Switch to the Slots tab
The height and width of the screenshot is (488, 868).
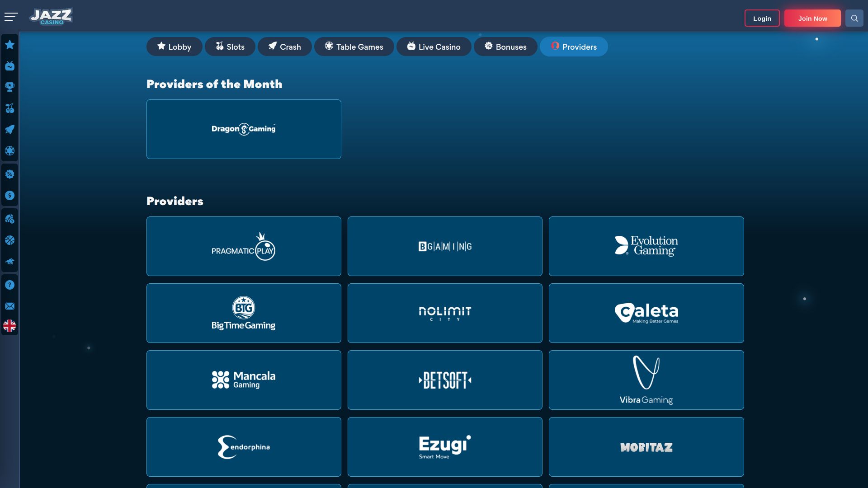pos(230,47)
